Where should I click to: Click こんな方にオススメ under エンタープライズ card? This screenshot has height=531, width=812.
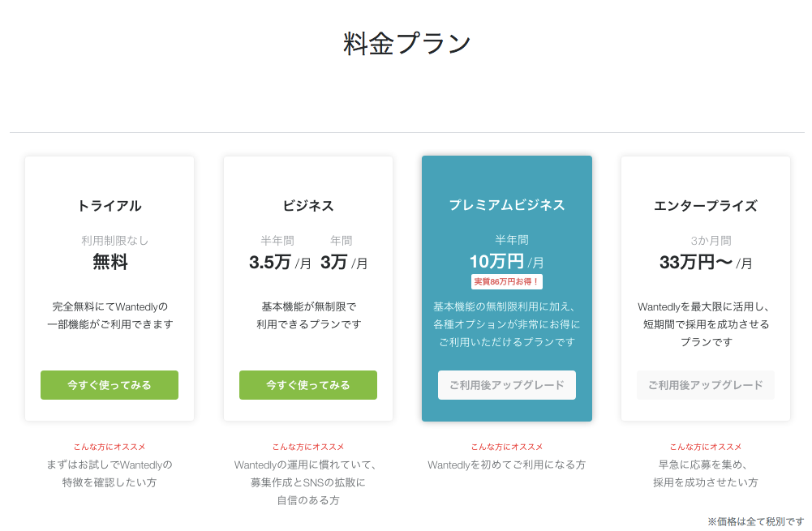tap(705, 447)
